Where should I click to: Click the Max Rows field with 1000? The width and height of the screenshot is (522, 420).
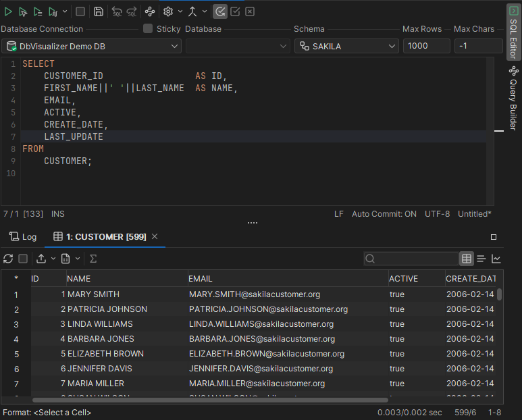[x=427, y=46]
